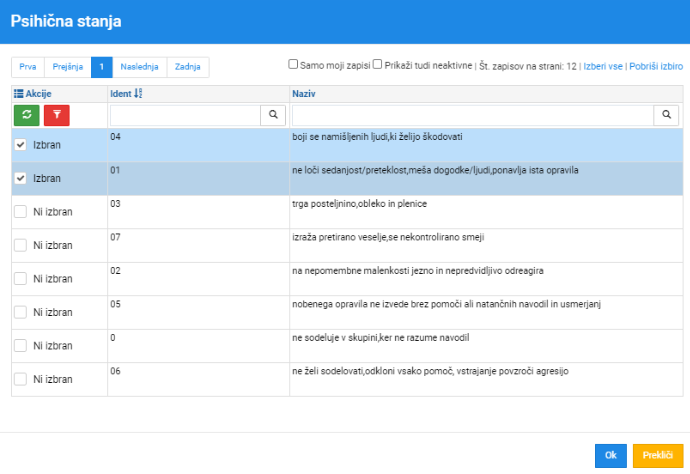Check the Ni izbran checkbox for row 06
690x474 pixels.
click(20, 378)
